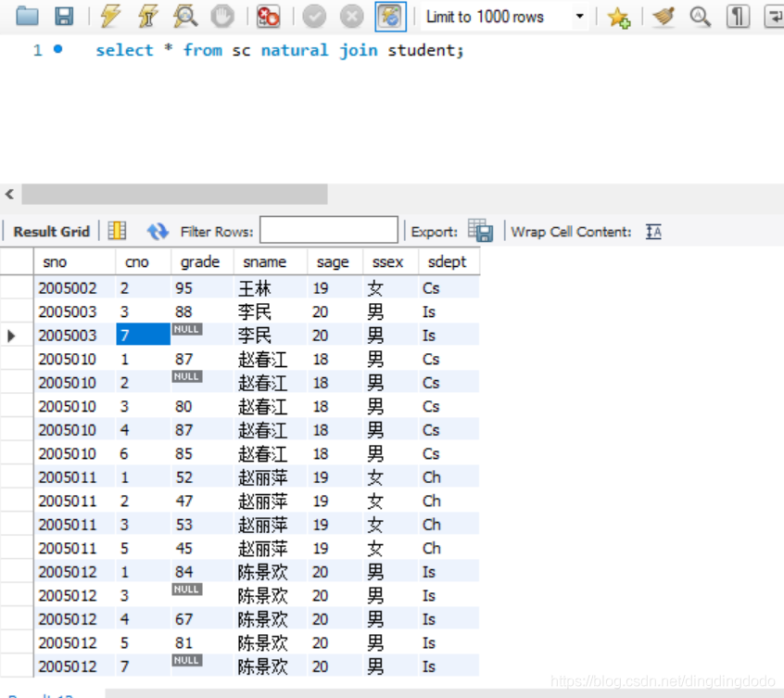Image resolution: width=784 pixels, height=698 pixels.
Task: Select the NULL grade for 2005010 cno 2
Action: 202,382
